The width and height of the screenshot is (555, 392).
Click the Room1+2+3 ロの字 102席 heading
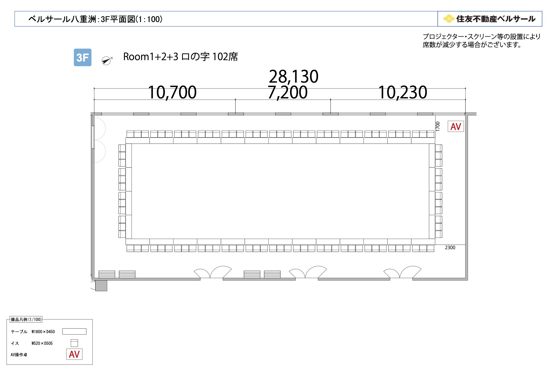point(181,57)
